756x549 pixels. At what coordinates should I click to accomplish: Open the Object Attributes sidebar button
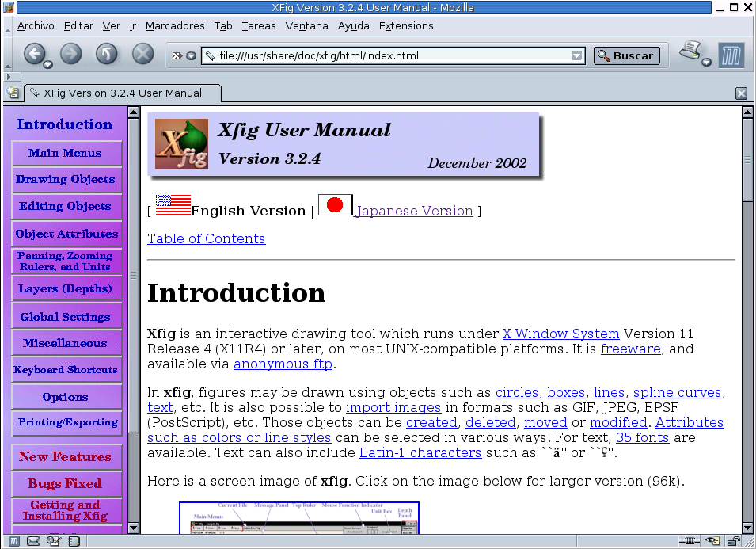(66, 234)
